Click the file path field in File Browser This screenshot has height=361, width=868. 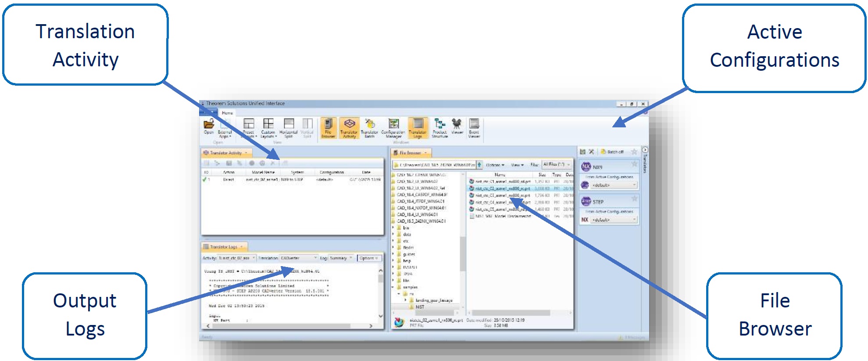(434, 165)
